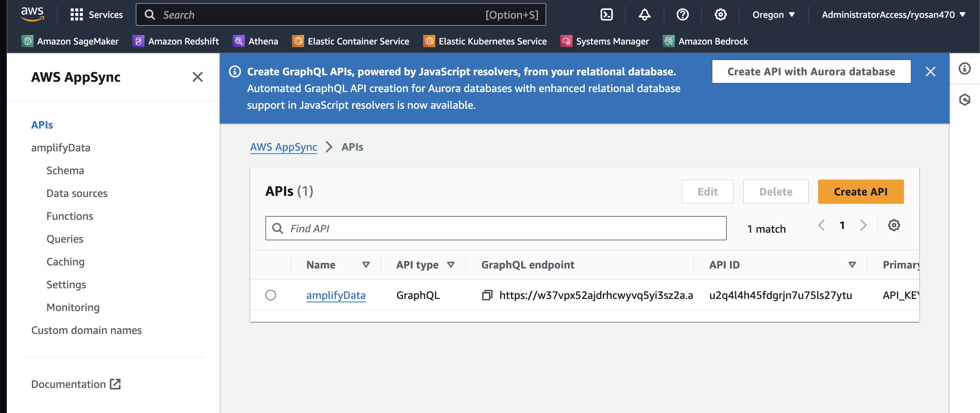Open the Oregon region dropdown

774,14
